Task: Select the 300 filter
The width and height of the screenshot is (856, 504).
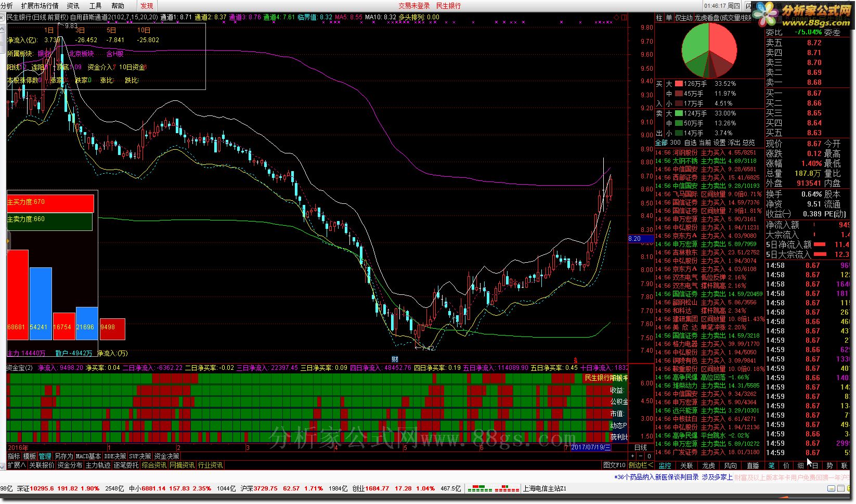Action: click(x=675, y=143)
